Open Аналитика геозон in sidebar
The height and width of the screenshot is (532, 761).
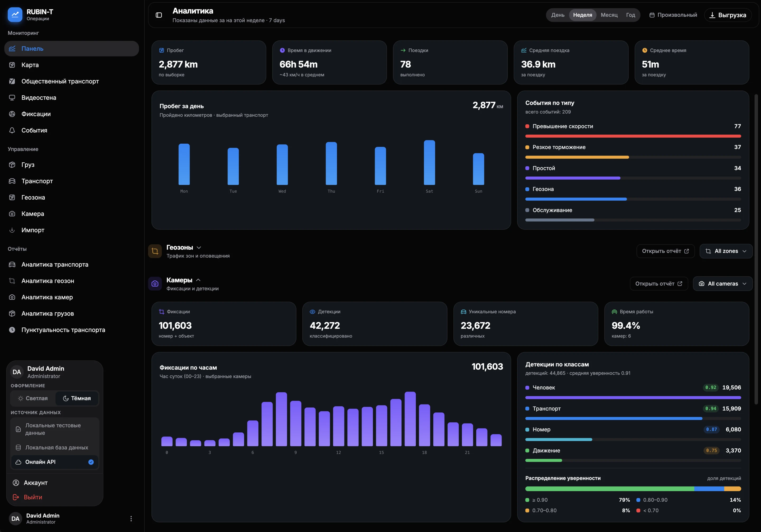(x=72, y=281)
